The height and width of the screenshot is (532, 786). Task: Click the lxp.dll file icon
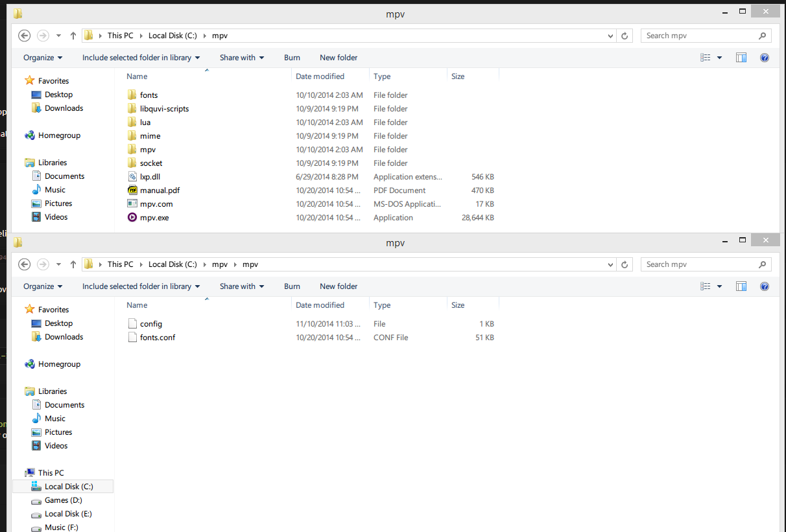point(132,177)
